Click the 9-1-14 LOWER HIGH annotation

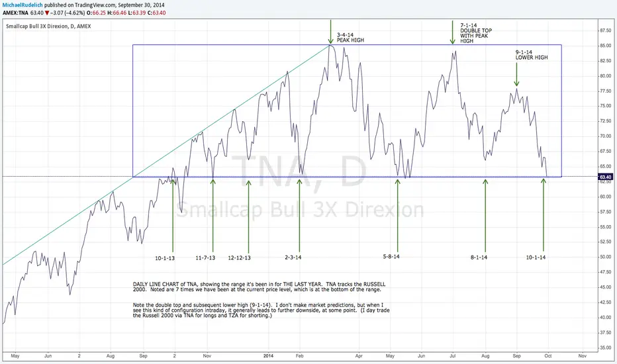pos(532,55)
